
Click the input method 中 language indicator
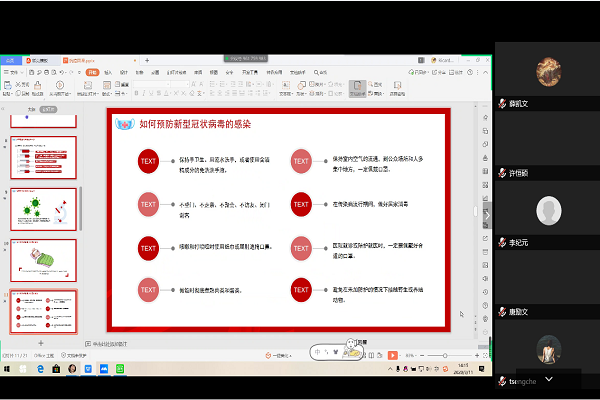[319, 352]
